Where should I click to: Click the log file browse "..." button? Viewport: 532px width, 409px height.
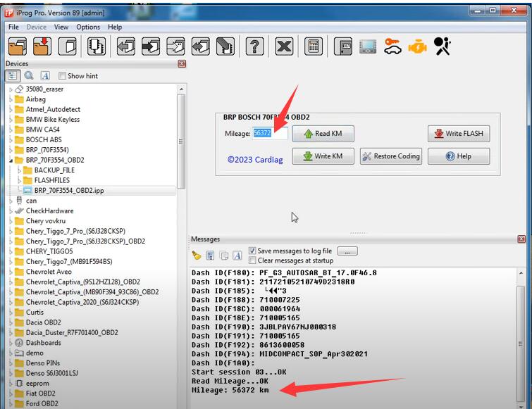coord(347,251)
